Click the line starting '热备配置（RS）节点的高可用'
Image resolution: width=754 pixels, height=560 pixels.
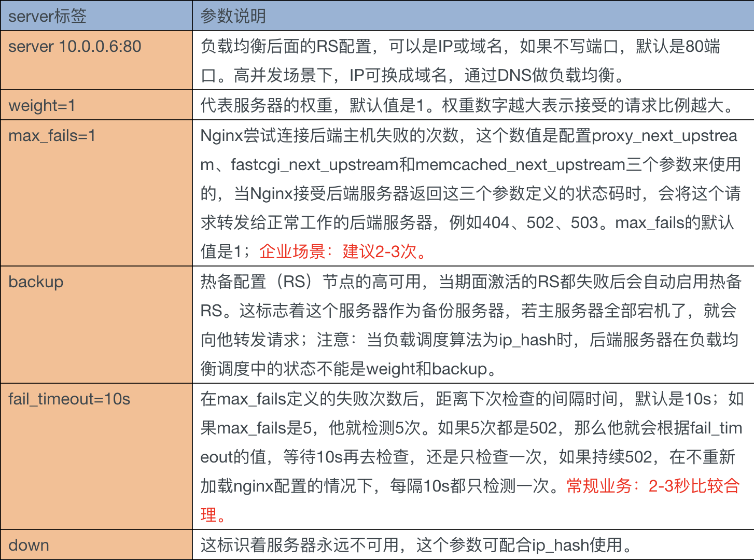pyautogui.click(x=471, y=282)
